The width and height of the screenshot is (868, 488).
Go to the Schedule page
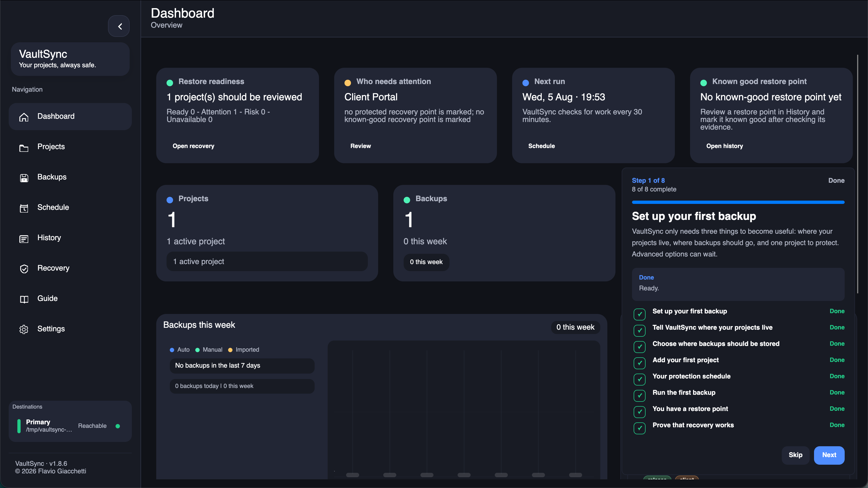point(70,207)
